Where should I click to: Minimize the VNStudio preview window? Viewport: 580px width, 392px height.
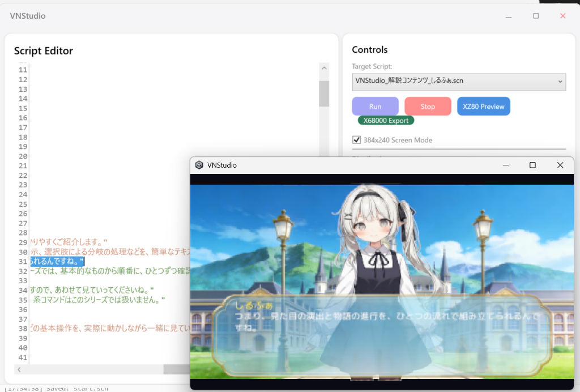506,165
